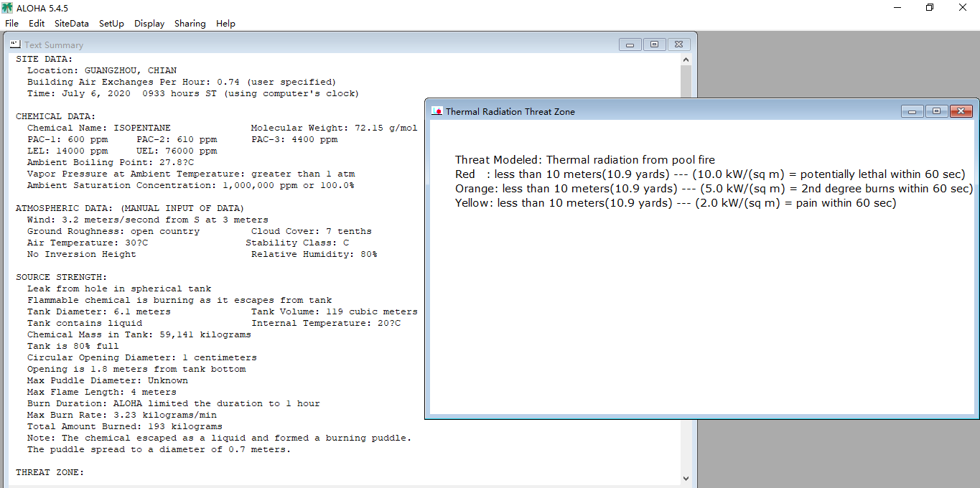Click 'Wind: 3.2 meters/second' line
980x488 pixels.
[x=148, y=220]
